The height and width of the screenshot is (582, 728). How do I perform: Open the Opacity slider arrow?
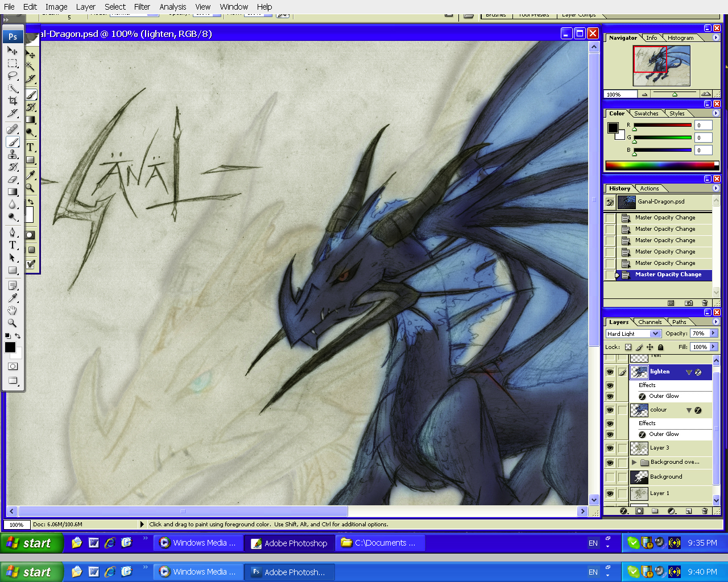click(x=714, y=334)
